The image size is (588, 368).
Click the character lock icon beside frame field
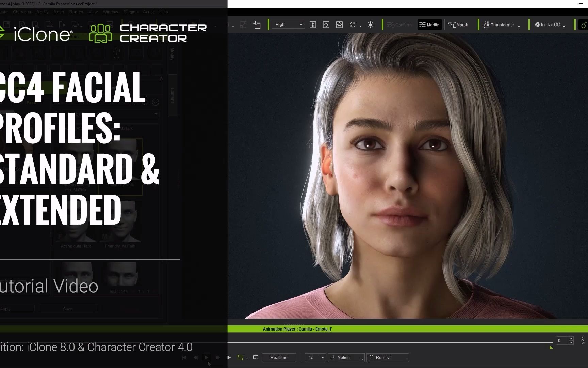click(x=583, y=340)
